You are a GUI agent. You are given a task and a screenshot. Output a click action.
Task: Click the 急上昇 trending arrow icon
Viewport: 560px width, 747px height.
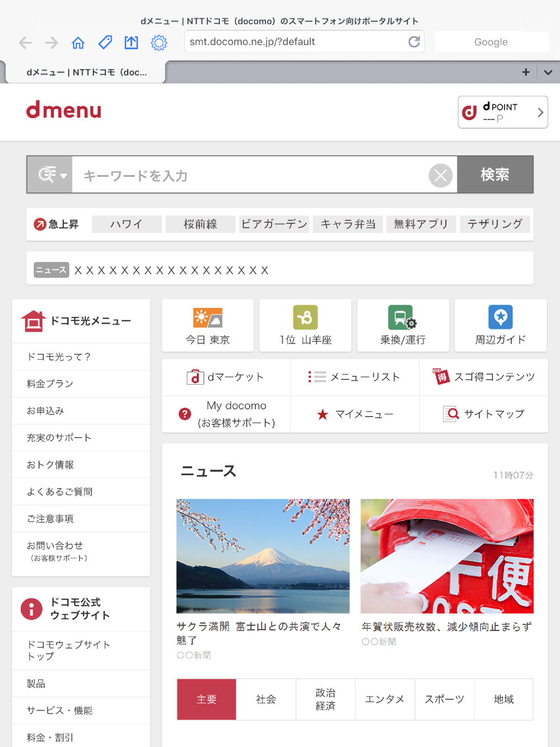click(40, 225)
